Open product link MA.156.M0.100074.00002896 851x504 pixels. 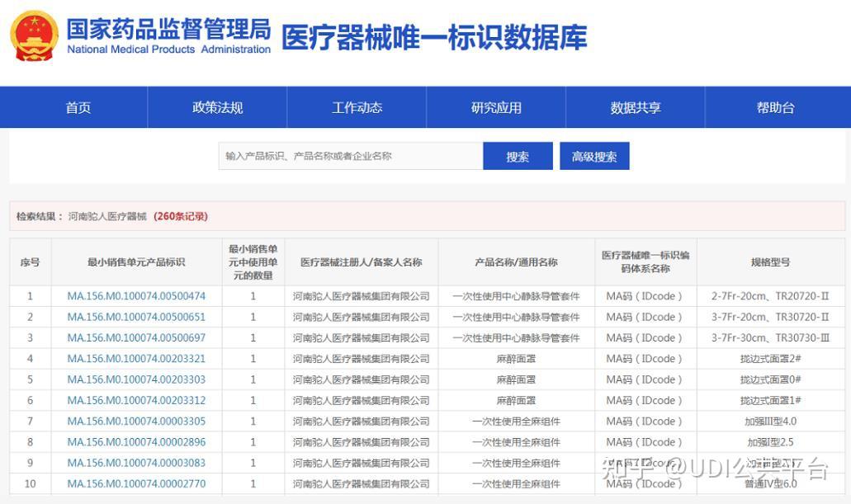(136, 442)
